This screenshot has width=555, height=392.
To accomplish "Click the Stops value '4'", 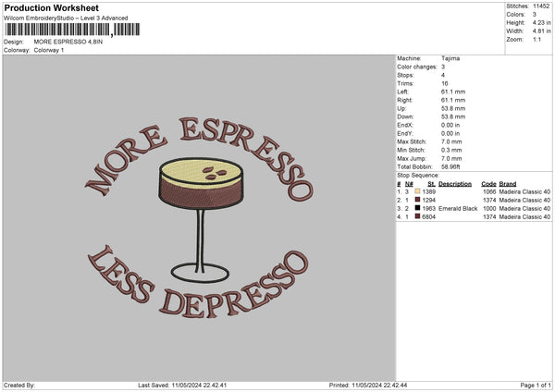I will coord(443,75).
